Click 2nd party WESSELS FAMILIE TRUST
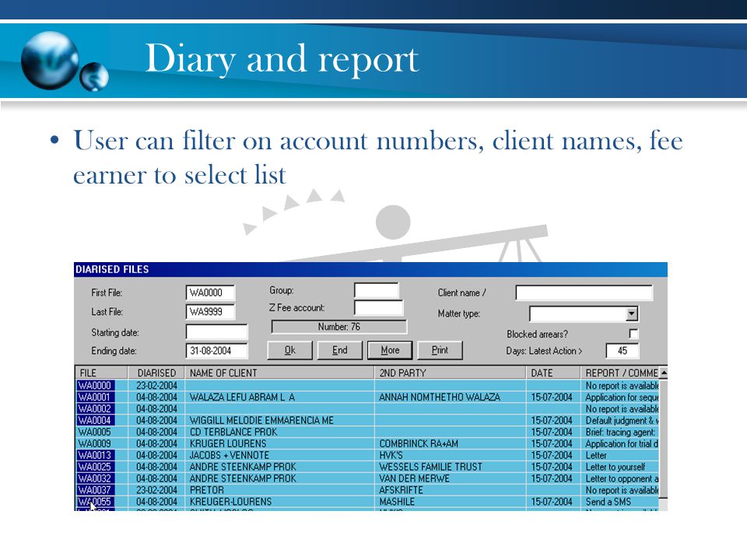Viewport: 747px width, 560px height. pyautogui.click(x=430, y=467)
